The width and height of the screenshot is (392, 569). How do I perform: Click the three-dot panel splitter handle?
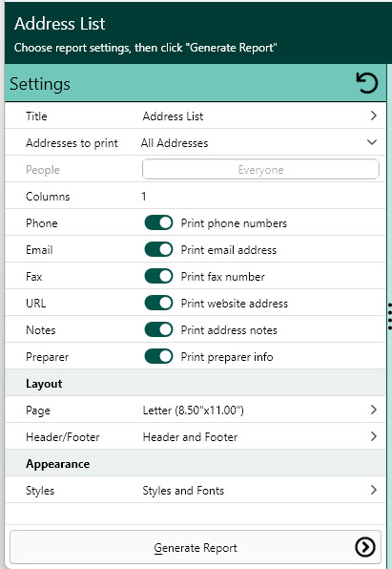(x=390, y=316)
